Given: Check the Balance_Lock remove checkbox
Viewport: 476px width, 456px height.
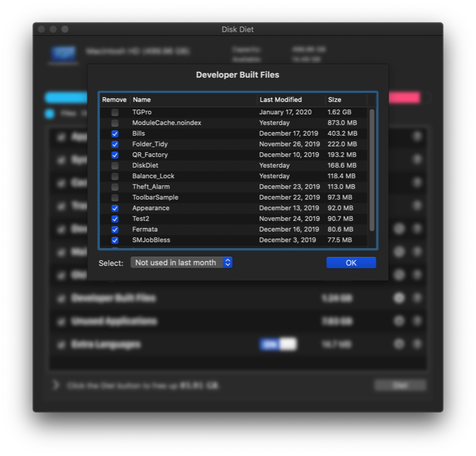Looking at the screenshot, I should (x=115, y=176).
